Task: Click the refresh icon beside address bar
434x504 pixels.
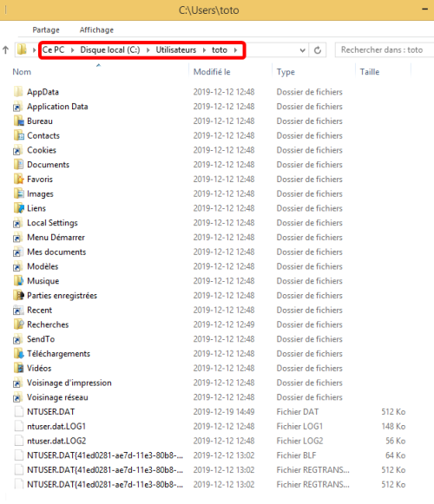Action: pyautogui.click(x=317, y=50)
